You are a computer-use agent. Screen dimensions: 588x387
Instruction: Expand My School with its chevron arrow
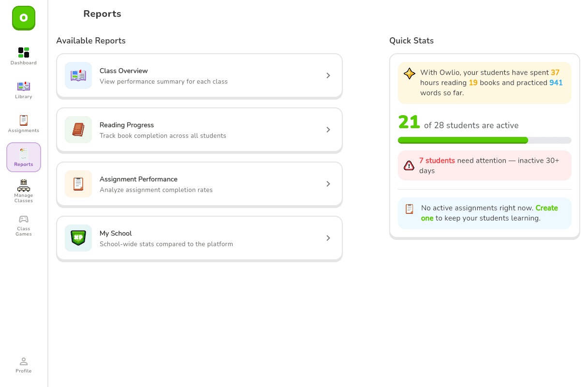(328, 238)
